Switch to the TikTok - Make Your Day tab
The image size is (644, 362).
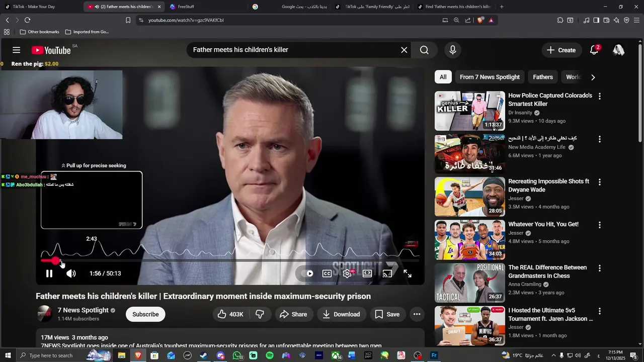pos(40,7)
